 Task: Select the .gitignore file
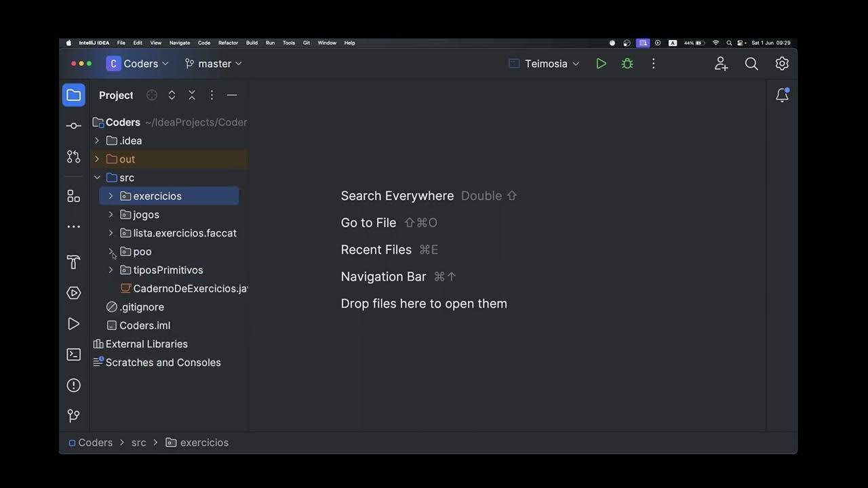tap(142, 307)
